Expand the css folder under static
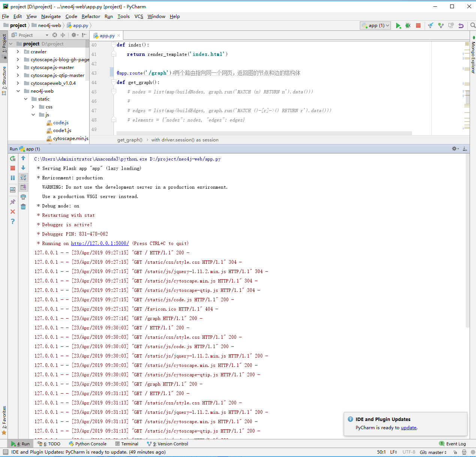Screen dimensions: 476x457 33,107
